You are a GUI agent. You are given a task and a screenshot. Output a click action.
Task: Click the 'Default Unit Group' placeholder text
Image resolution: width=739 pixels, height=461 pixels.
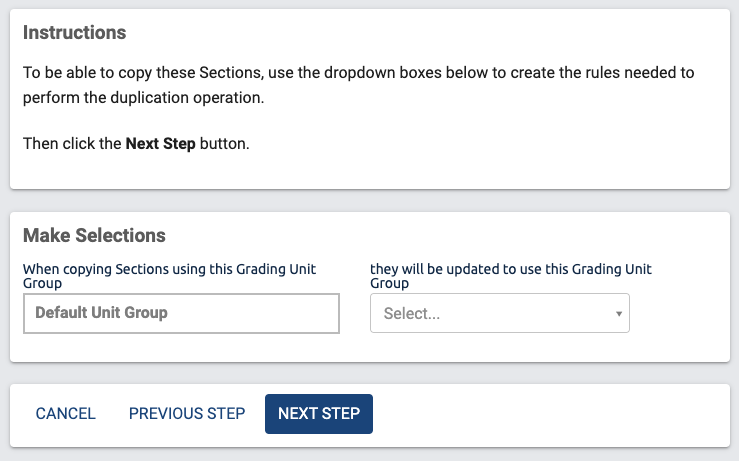pos(102,313)
